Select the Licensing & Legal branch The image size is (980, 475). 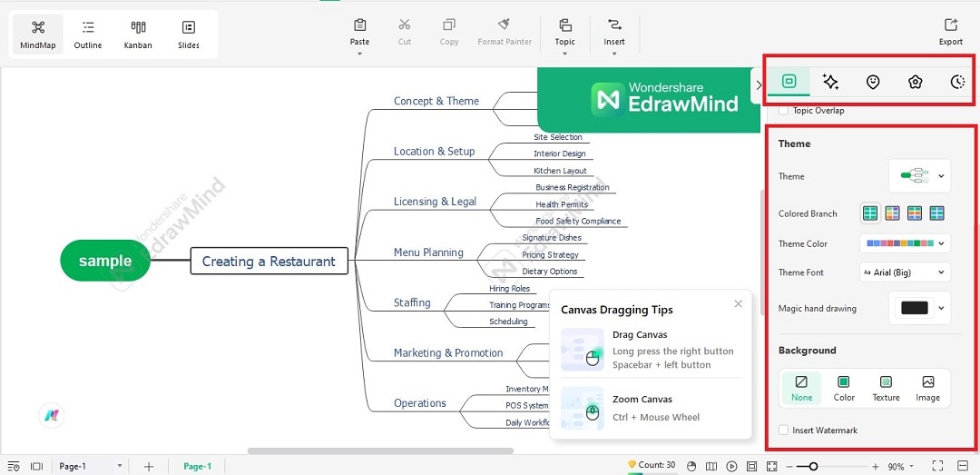(x=435, y=202)
